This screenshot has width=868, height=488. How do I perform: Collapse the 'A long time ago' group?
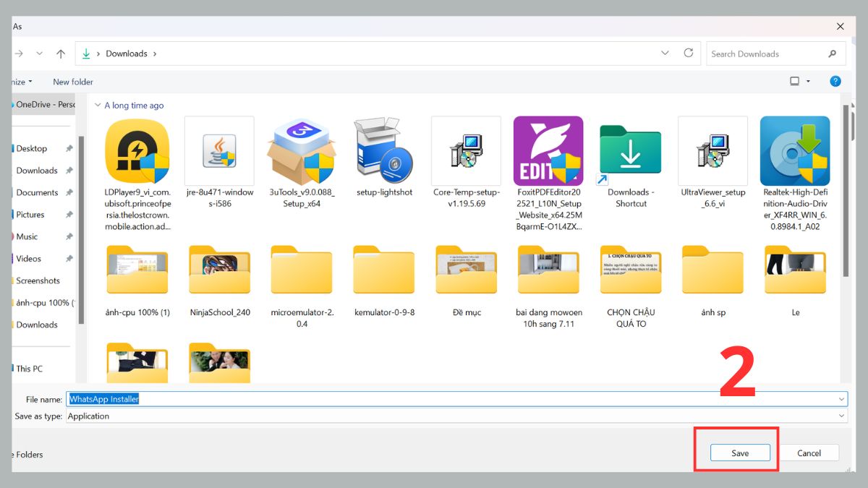(x=98, y=106)
